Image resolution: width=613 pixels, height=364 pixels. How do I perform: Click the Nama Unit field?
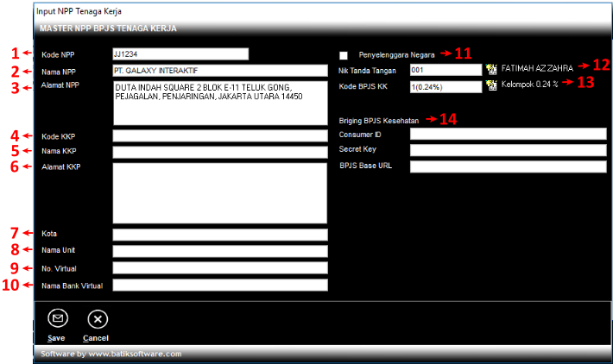click(x=220, y=252)
